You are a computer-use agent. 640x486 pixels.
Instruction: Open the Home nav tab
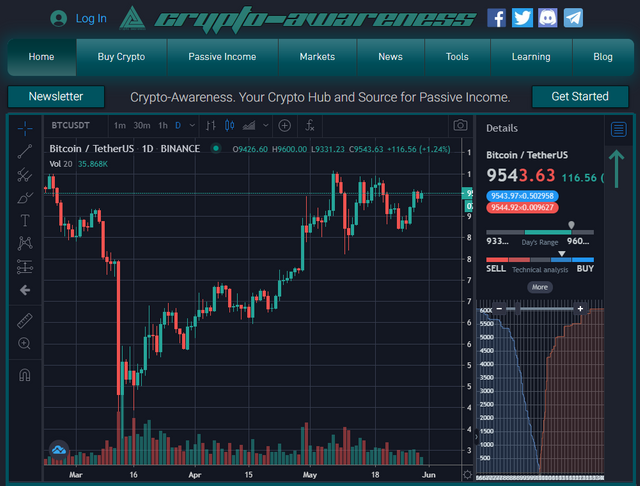[x=41, y=57]
